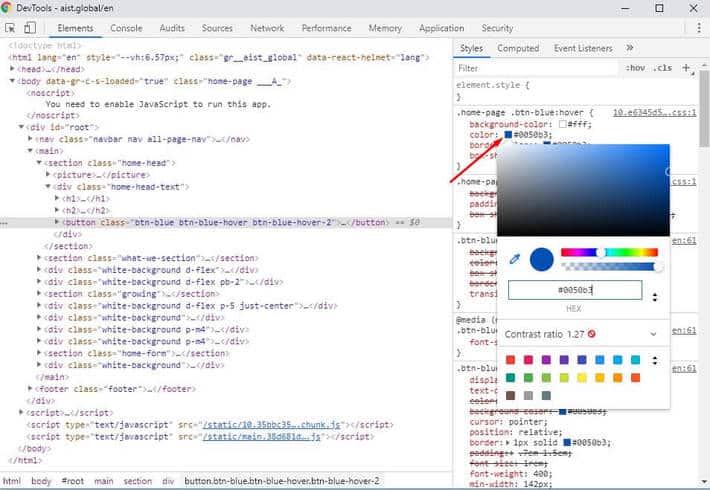
Task: Open the Application tab
Action: point(441,28)
